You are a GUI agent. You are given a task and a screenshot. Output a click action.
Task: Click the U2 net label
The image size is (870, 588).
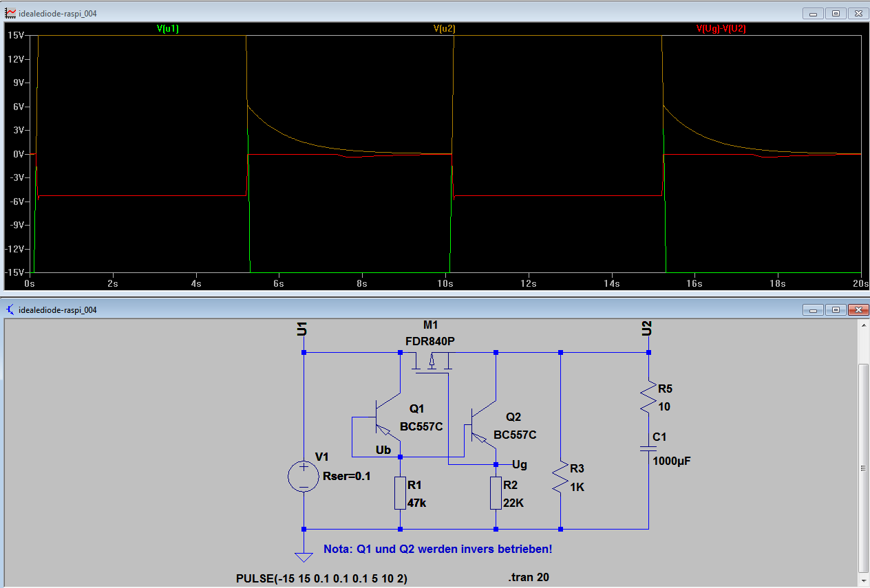[646, 328]
